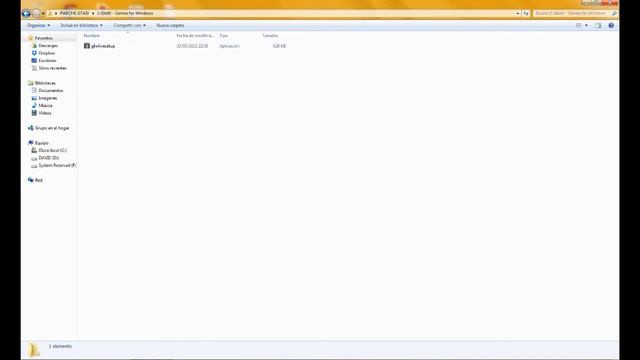Viewport: 640px width, 360px height.
Task: Click the folder icon in the address bar
Action: (x=50, y=13)
